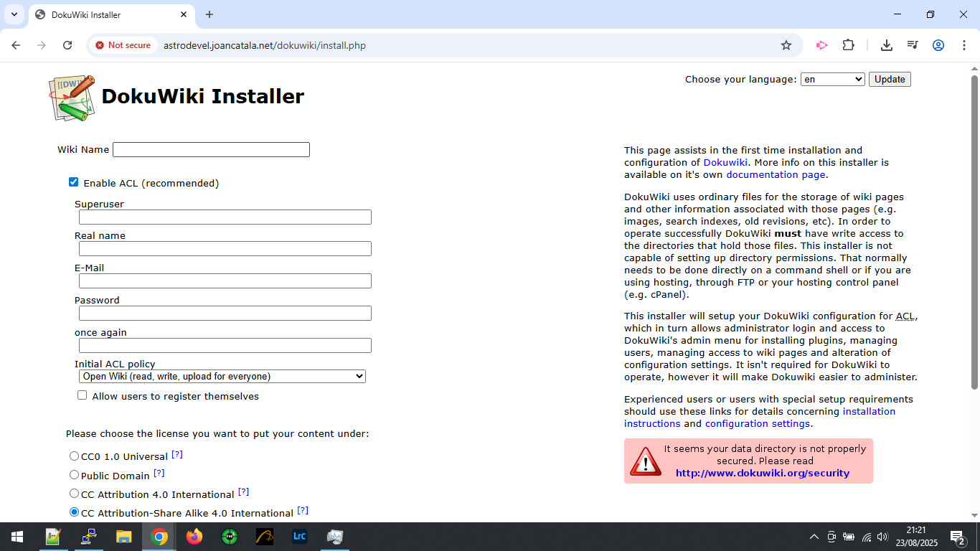The height and width of the screenshot is (551, 980).
Task: Select CC Attribution-Share Alike 4.0 International
Action: [x=74, y=512]
